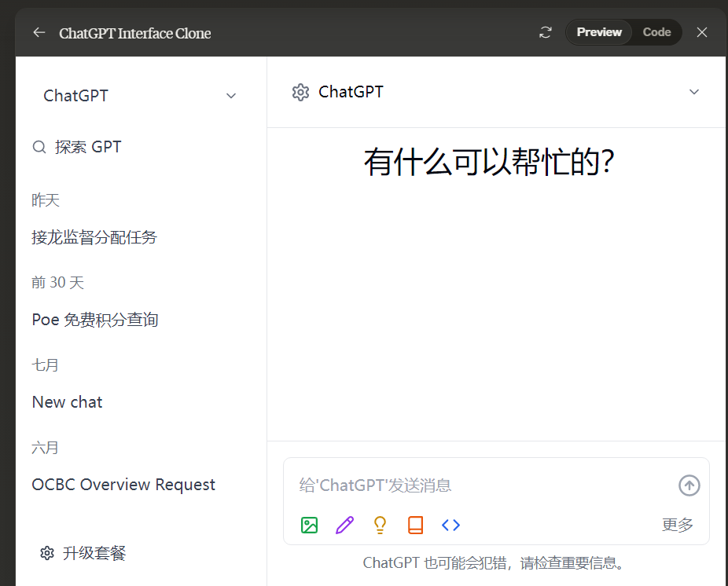This screenshot has height=586, width=728.
Task: Expand the sidebar ChatGPT dropdown chevron
Action: pos(231,96)
